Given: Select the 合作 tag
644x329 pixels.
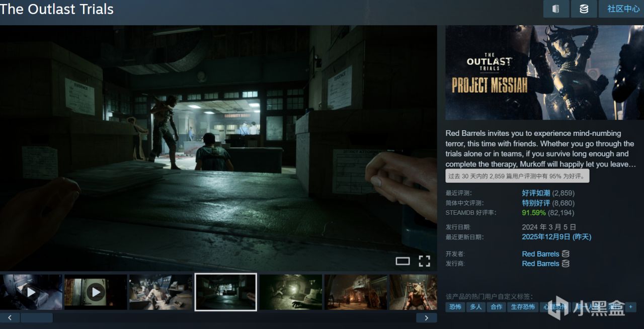Looking at the screenshot, I should (496, 307).
